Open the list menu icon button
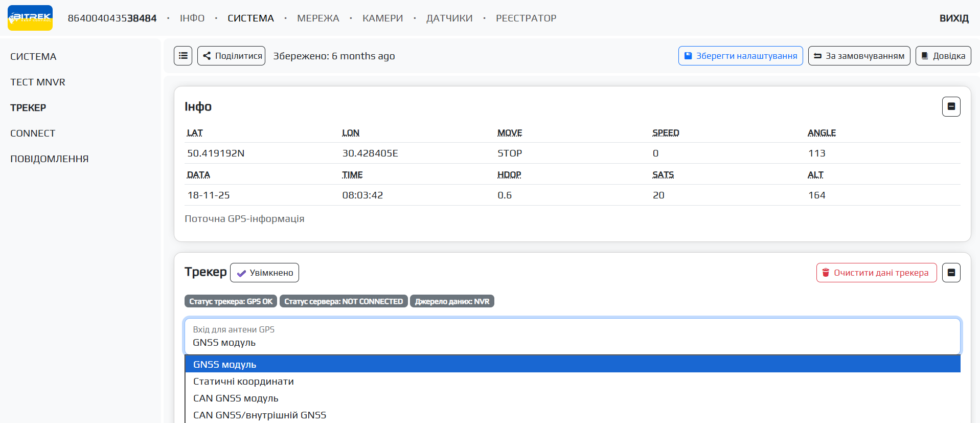 tap(183, 56)
